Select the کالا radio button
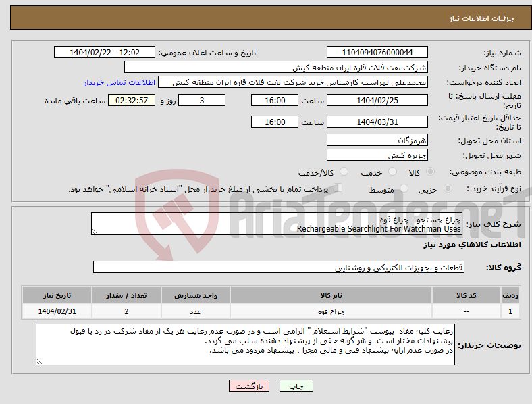The image size is (532, 404). coord(430,172)
